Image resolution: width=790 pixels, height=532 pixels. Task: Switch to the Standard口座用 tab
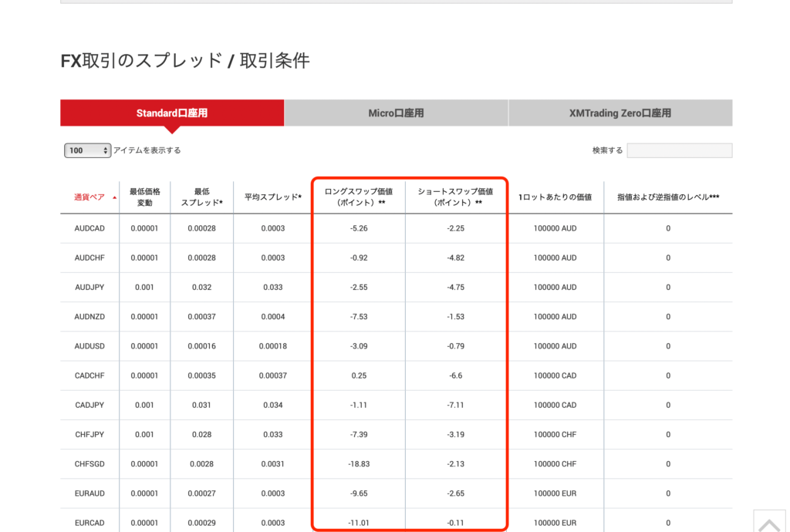[172, 113]
